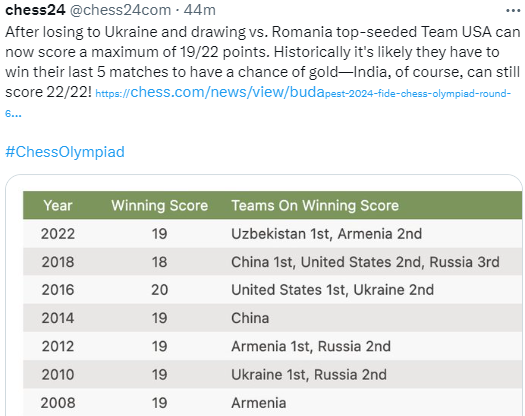Click the 44m tweet timestamp
This screenshot has height=416, width=525.
(200, 10)
